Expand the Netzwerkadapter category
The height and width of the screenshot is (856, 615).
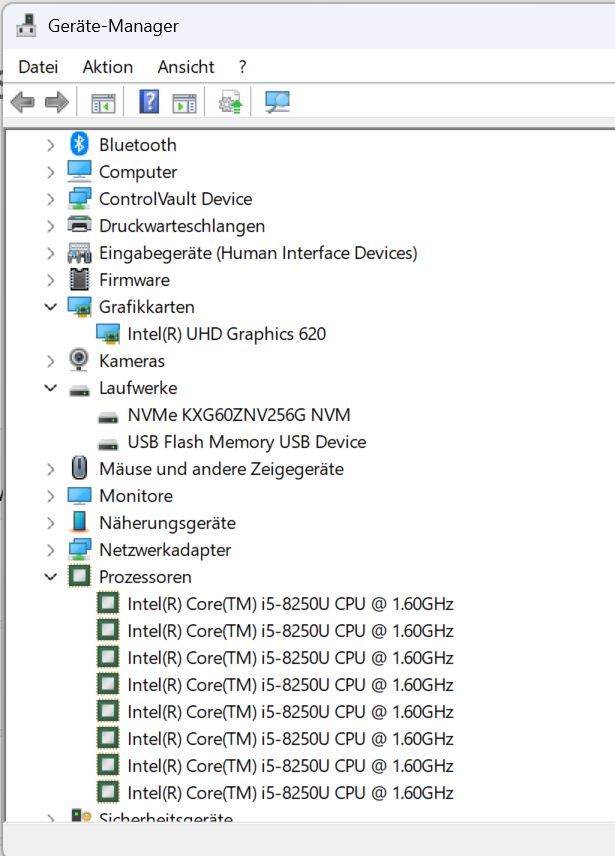point(51,550)
